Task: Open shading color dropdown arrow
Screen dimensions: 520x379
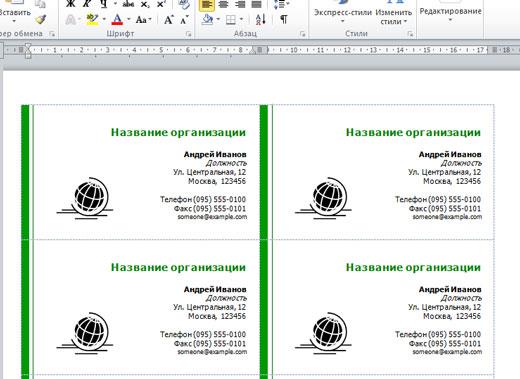Action: click(218, 19)
